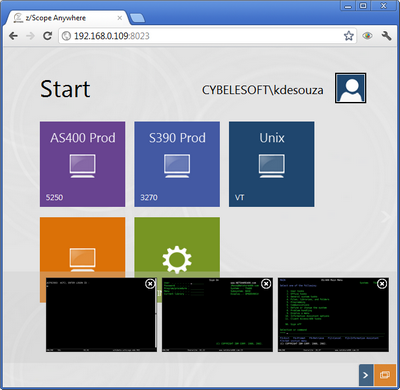400x390 pixels.
Task: Minimize the browser window
Action: [x=348, y=6]
